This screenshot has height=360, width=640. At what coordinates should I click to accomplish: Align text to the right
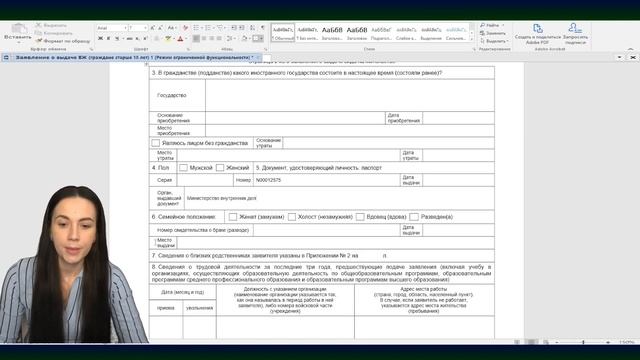point(211,38)
